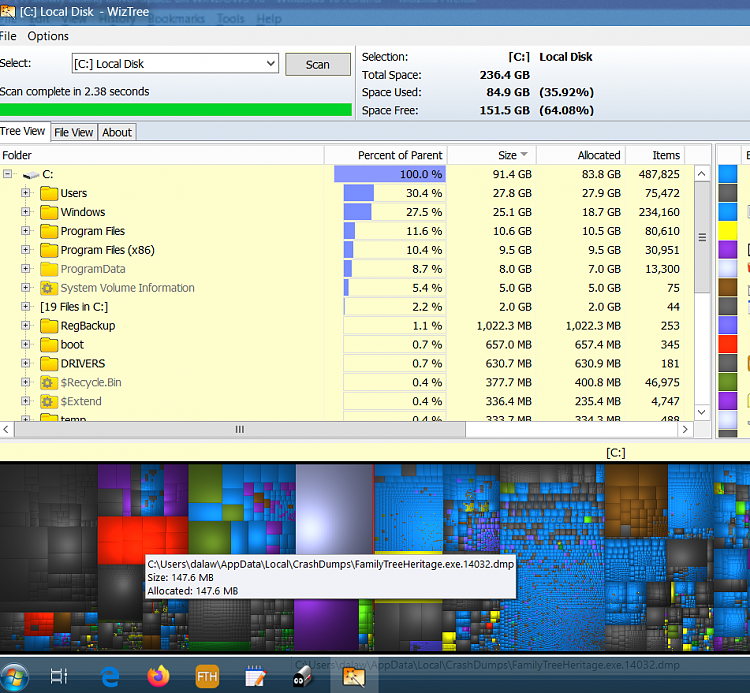The image size is (750, 693).
Task: Expand the [19 Files in C:] node
Action: [26, 307]
